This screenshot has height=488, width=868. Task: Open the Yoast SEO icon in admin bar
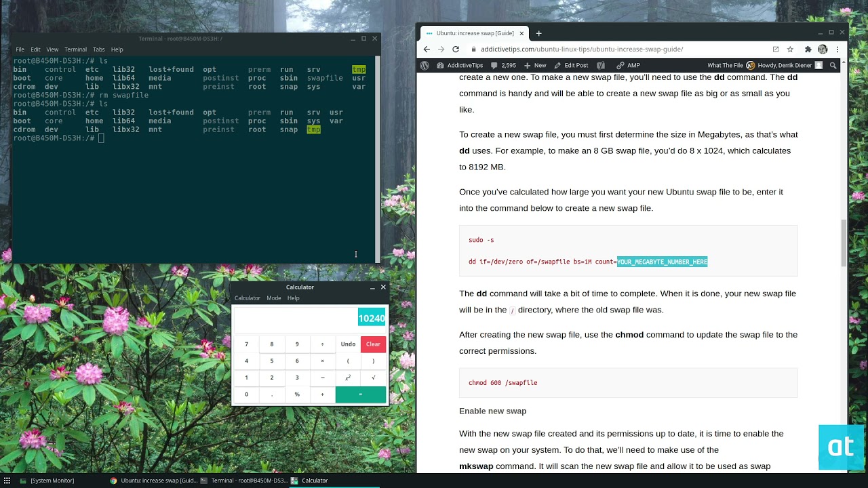601,65
